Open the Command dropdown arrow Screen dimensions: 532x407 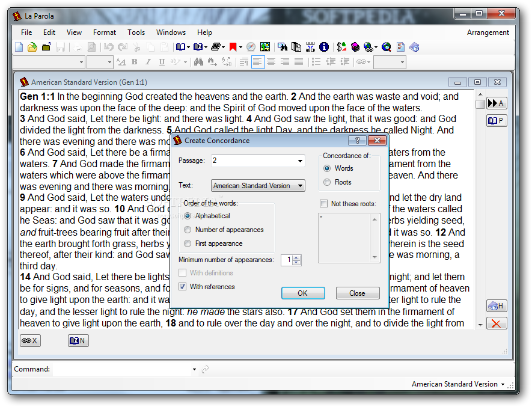[194, 369]
